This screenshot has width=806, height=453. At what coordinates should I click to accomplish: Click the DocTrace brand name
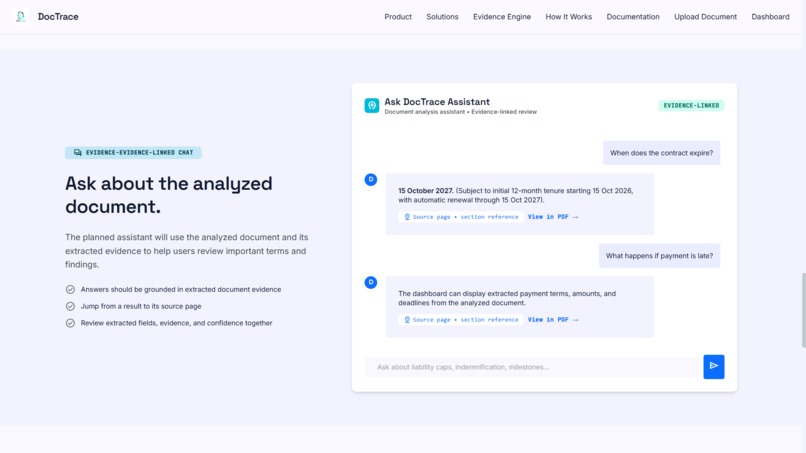58,16
